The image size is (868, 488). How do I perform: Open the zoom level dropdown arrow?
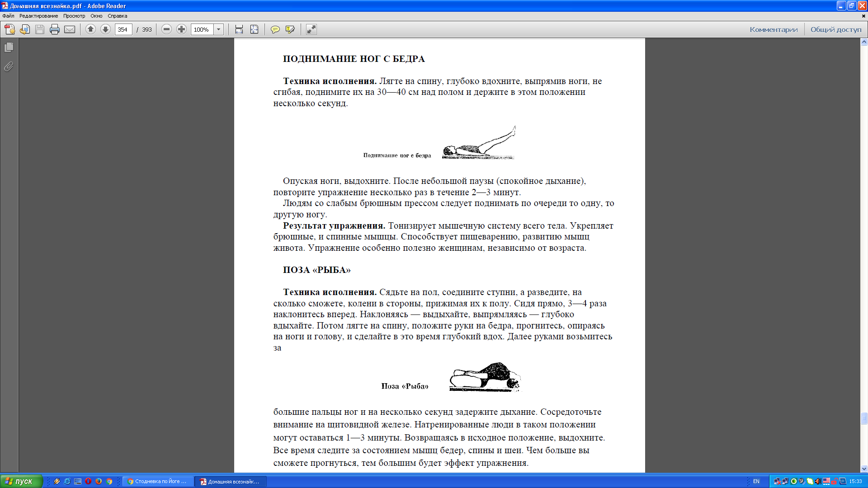coord(219,29)
